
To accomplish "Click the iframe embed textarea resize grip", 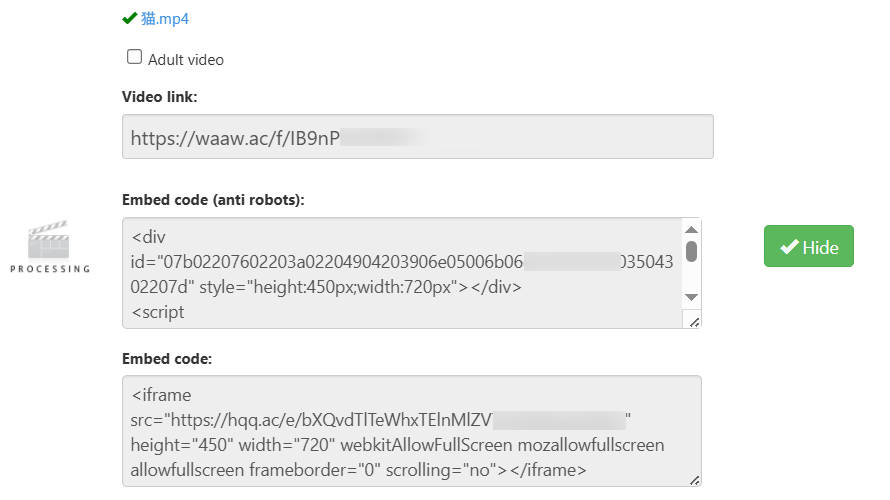I will point(694,480).
